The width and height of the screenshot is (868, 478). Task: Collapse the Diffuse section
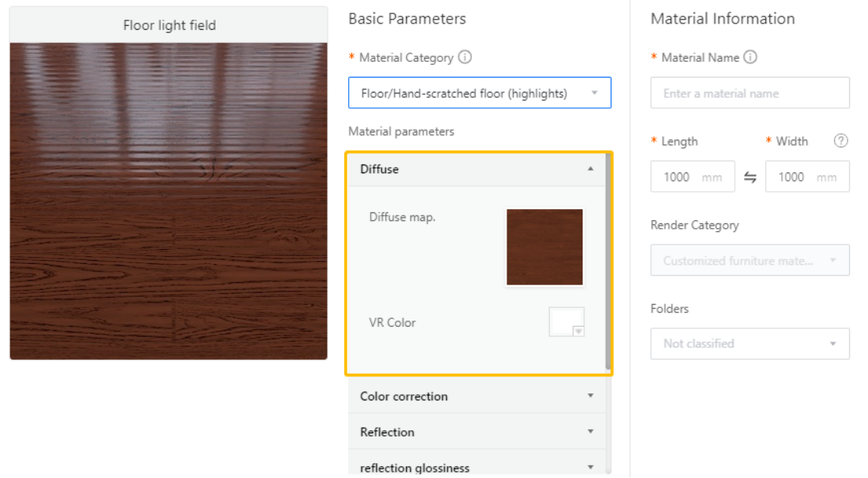click(x=477, y=169)
